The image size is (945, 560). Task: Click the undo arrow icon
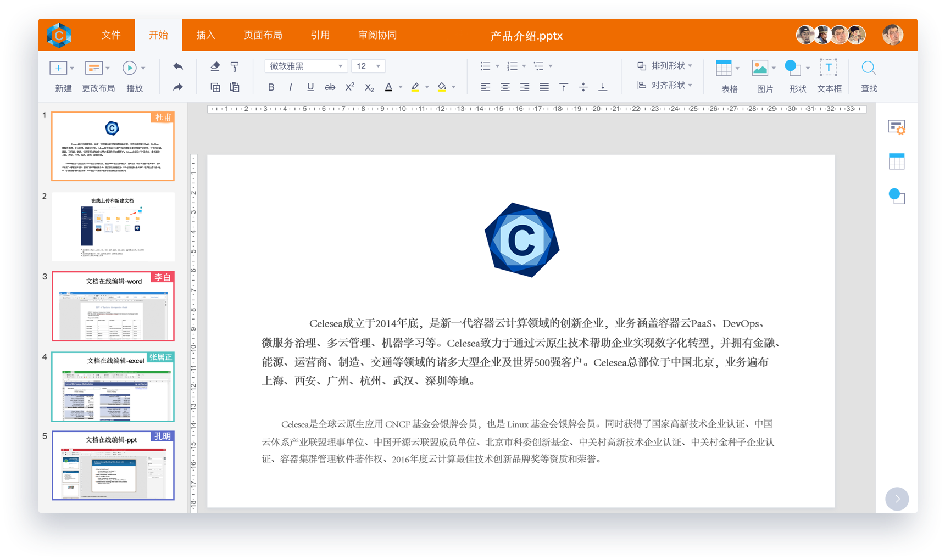point(178,66)
